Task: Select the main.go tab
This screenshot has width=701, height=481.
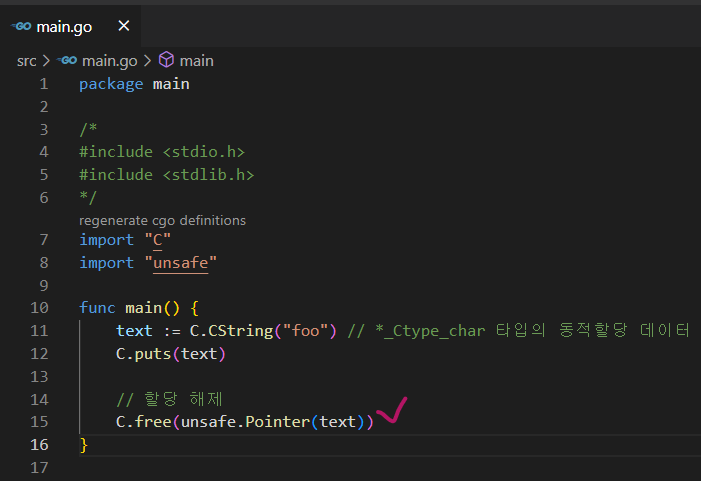Action: pyautogui.click(x=63, y=26)
